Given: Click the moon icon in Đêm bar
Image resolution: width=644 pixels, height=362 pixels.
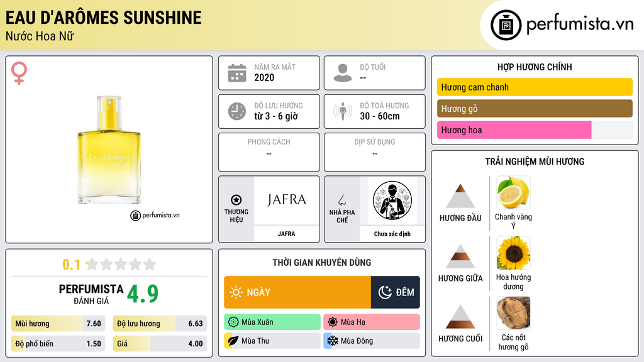Looking at the screenshot, I should (385, 292).
